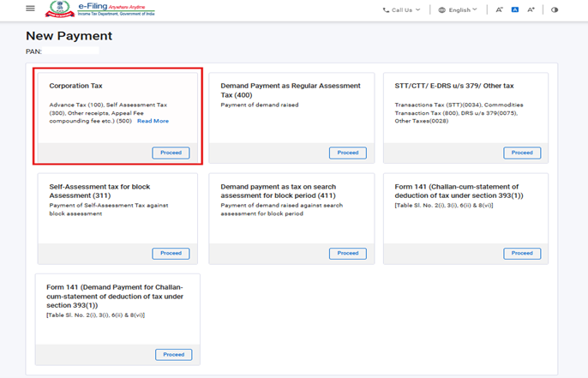Proceed with search assessment demand payment (411)
The width and height of the screenshot is (588, 378).
coord(347,254)
